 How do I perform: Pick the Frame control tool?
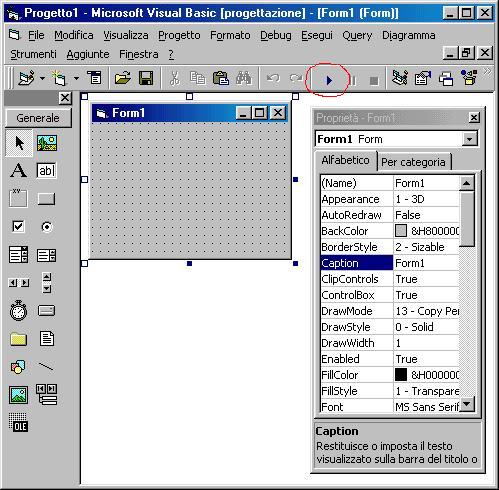point(18,198)
